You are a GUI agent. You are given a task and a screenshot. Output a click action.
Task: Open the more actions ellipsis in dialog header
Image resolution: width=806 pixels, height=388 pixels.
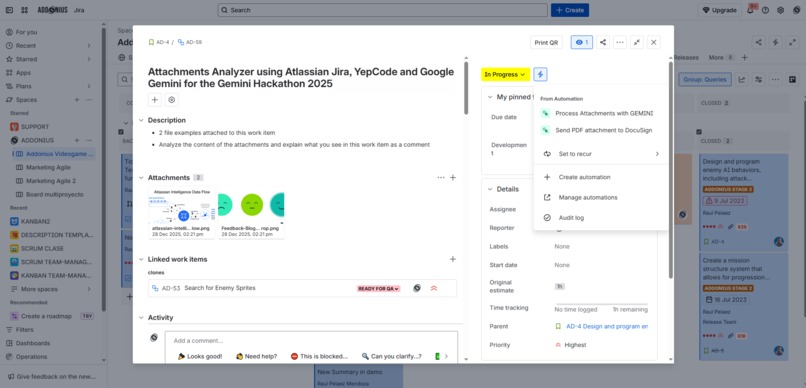pyautogui.click(x=620, y=43)
